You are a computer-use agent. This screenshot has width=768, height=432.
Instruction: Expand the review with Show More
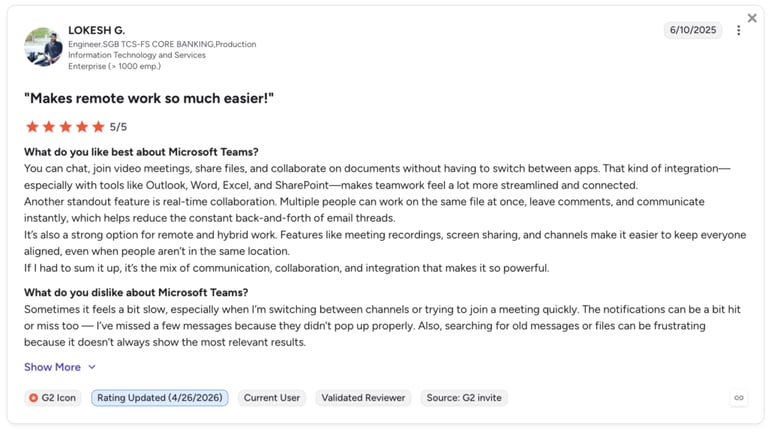point(52,367)
